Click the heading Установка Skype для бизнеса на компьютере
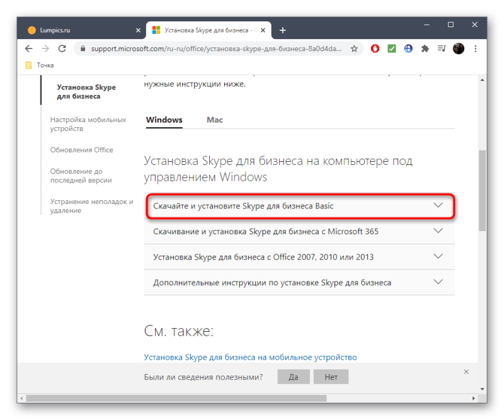 (x=278, y=169)
